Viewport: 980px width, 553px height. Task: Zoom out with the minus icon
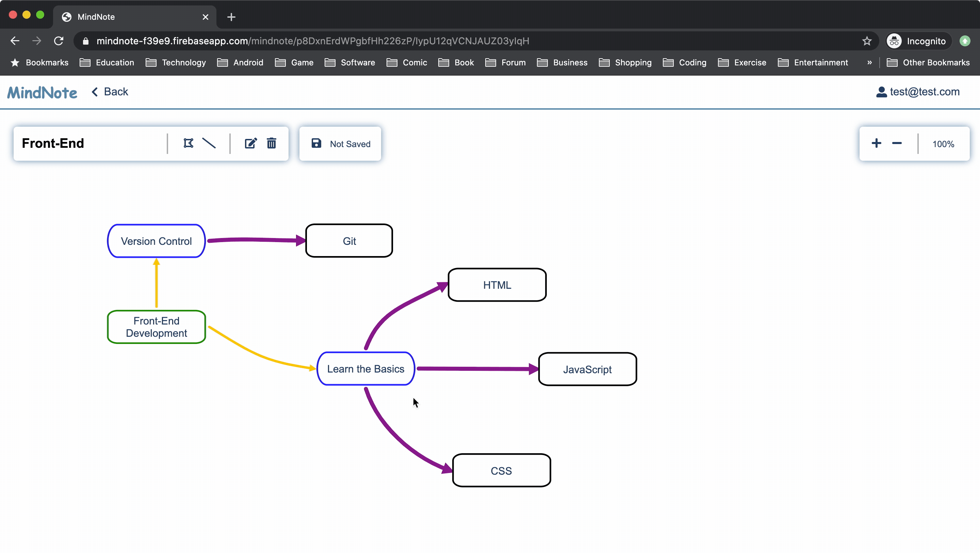(897, 143)
